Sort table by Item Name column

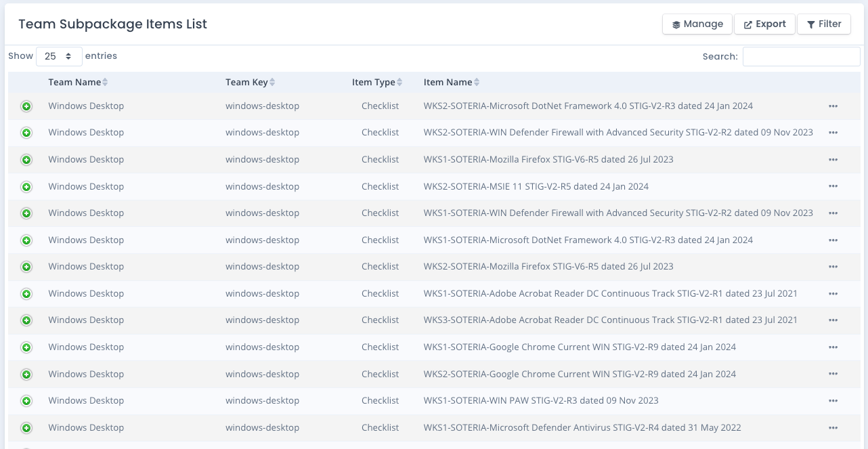[x=452, y=82]
